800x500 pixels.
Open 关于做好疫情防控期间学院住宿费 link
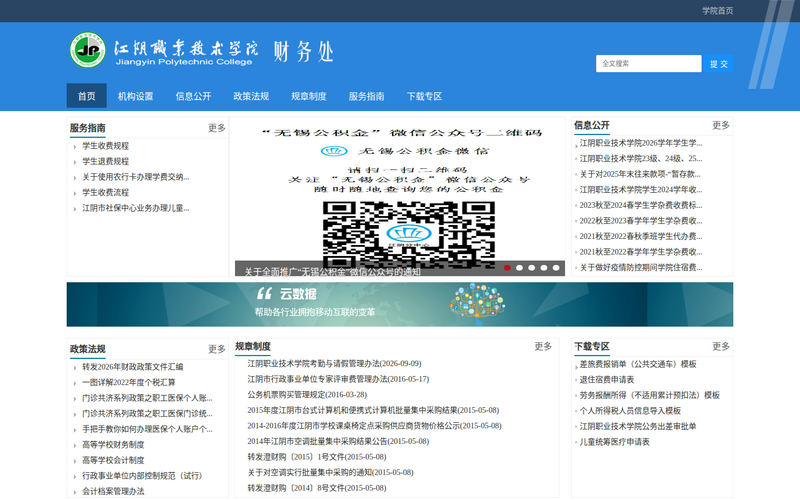tap(641, 268)
